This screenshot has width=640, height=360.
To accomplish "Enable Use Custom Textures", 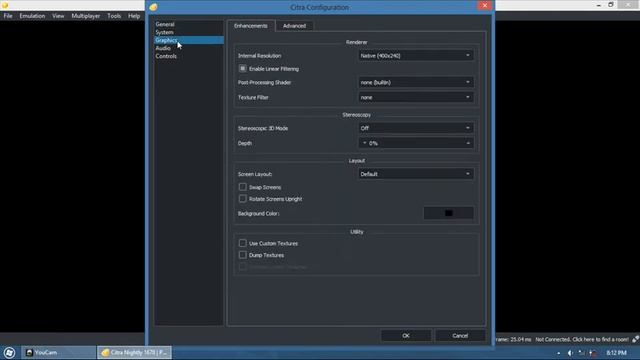I will [242, 243].
